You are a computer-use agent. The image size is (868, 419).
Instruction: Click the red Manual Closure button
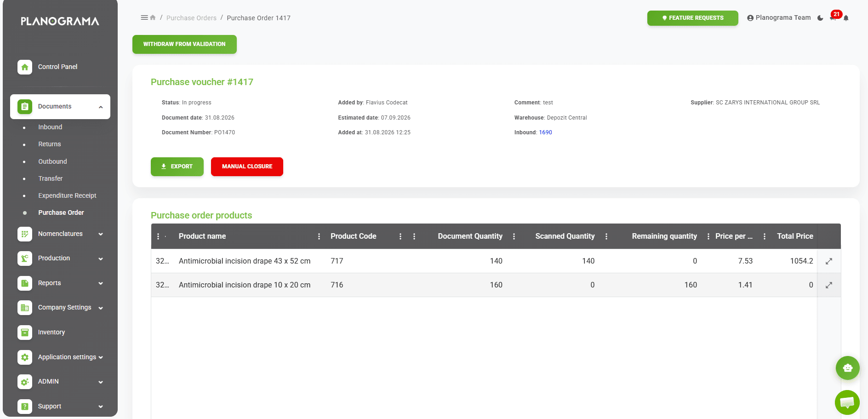[247, 166]
